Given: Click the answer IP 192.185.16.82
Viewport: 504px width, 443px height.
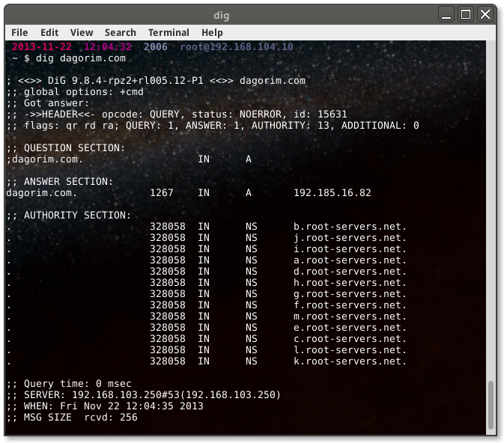Looking at the screenshot, I should (333, 193).
